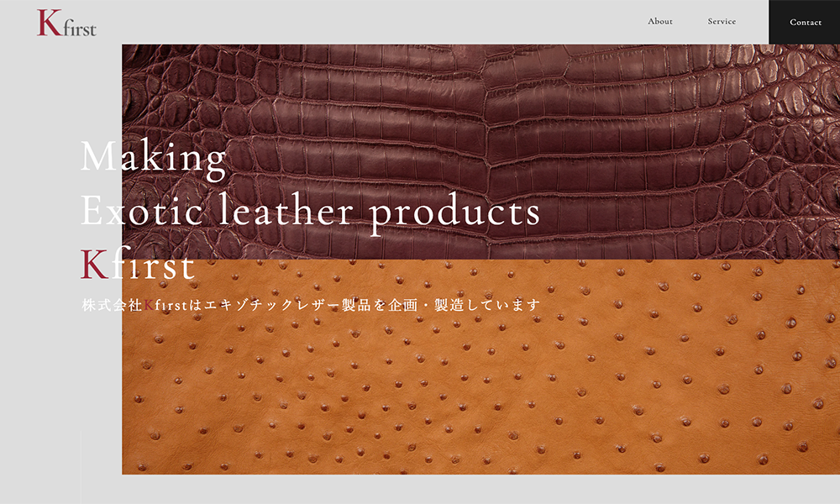Go to the Service section
The height and width of the screenshot is (504, 840).
tap(722, 22)
